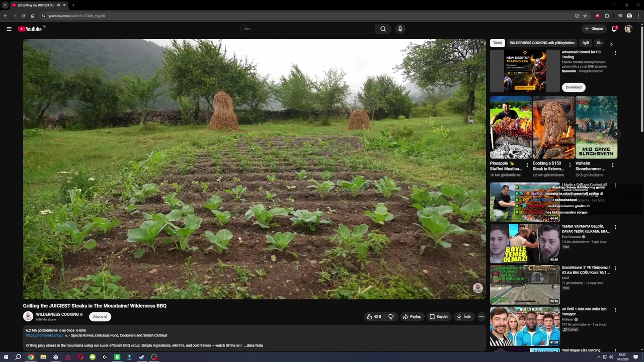Open a new browser tab

point(73,5)
